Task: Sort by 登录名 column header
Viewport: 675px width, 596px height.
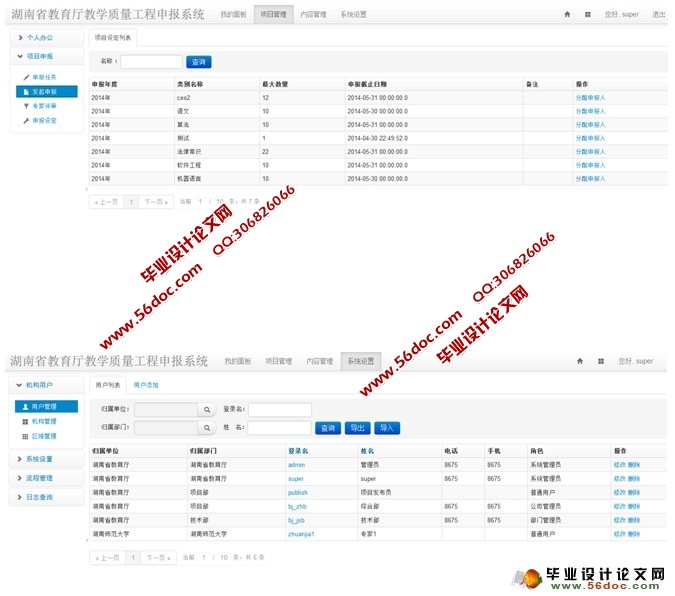Action: 298,451
